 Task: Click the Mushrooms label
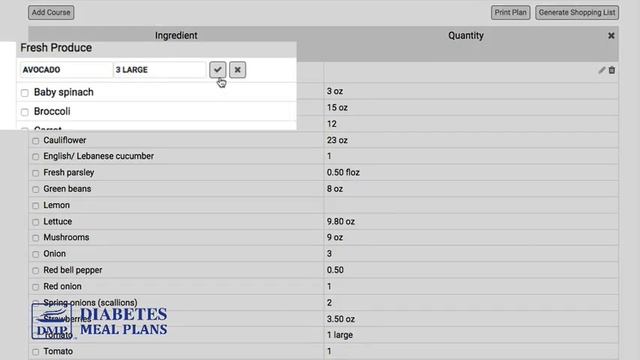tap(66, 237)
